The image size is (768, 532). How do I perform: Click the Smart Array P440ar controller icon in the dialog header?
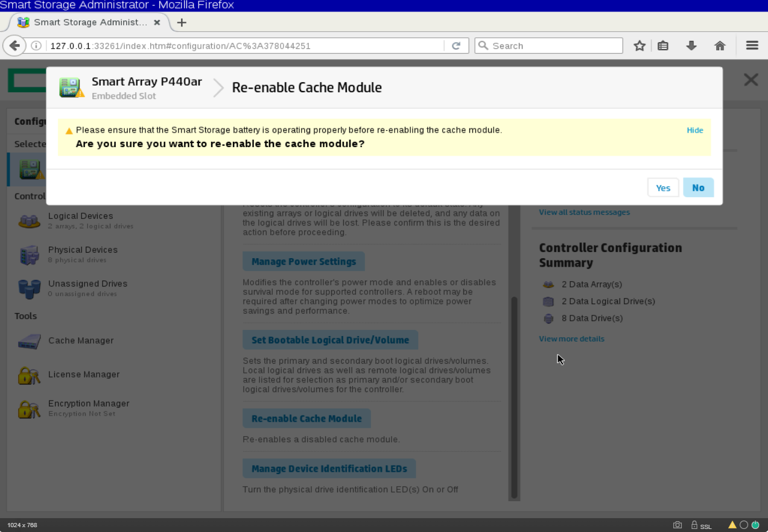point(72,87)
